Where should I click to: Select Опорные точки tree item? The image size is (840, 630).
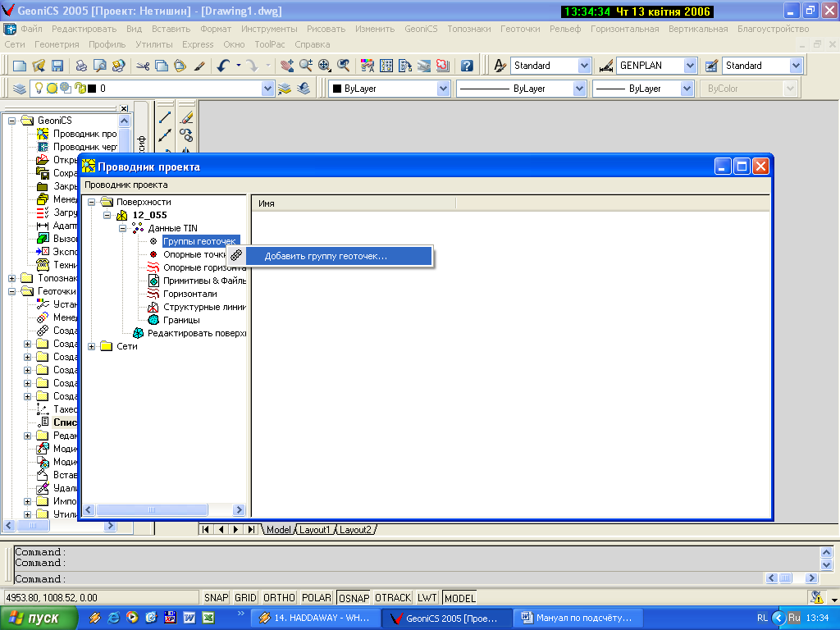(x=194, y=254)
